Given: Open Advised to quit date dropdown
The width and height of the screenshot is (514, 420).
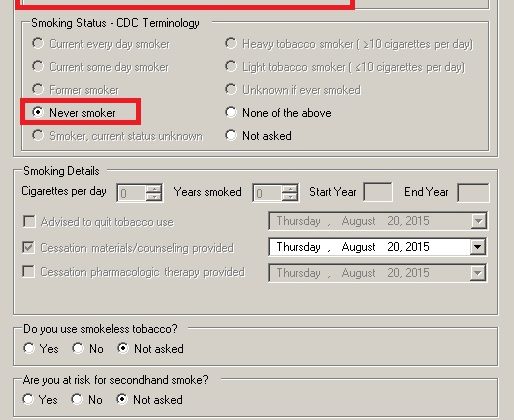Looking at the screenshot, I should 478,221.
